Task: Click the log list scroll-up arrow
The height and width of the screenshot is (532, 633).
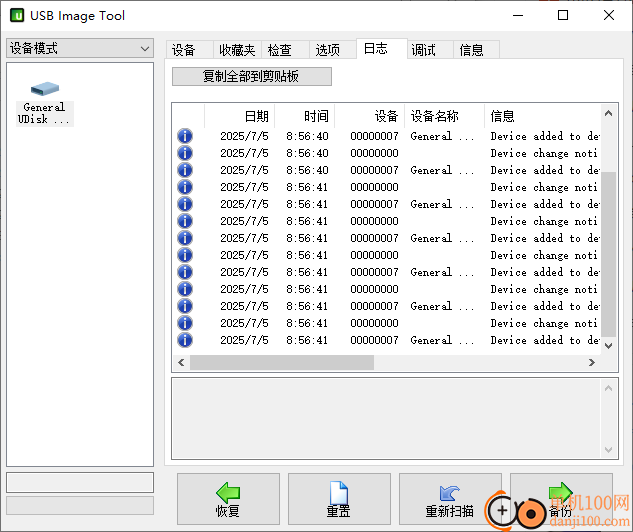Action: coord(608,113)
